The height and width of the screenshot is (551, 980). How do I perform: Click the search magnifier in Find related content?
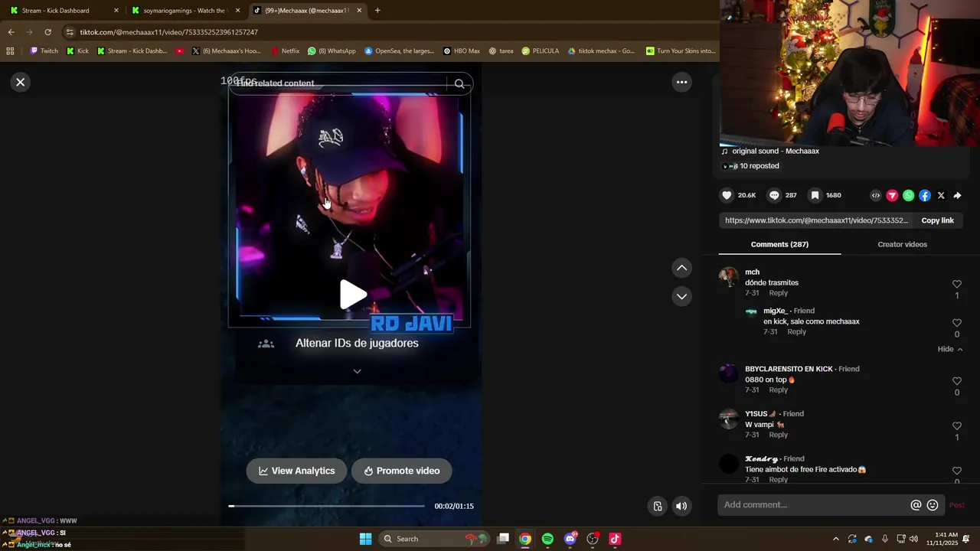pos(459,84)
